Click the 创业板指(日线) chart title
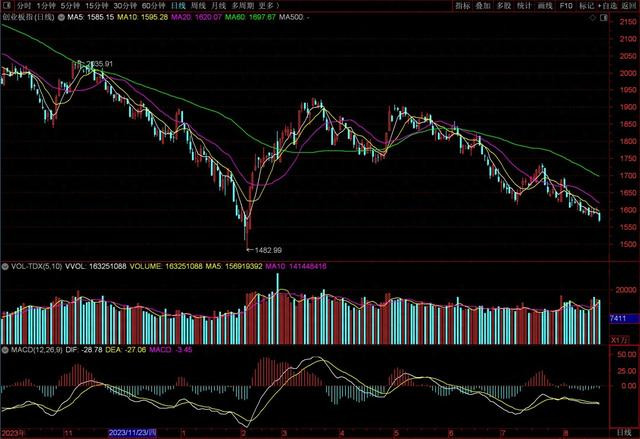 click(x=29, y=18)
